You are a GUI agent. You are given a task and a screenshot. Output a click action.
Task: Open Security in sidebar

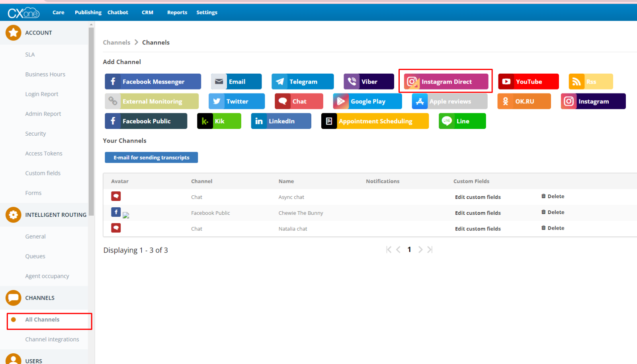(35, 134)
